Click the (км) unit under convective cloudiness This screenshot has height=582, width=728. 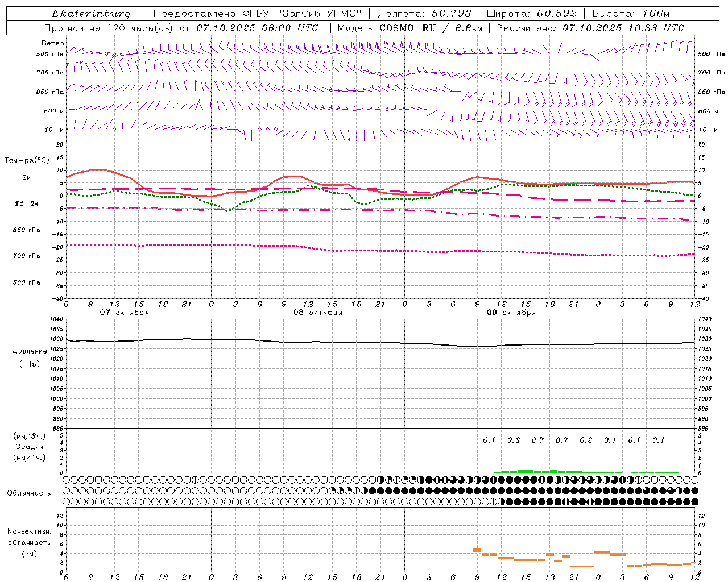click(x=29, y=554)
